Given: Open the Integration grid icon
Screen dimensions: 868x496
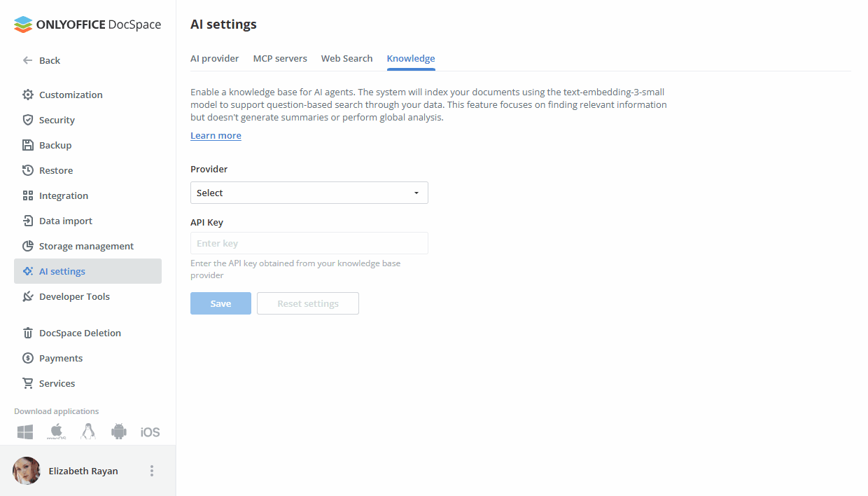Looking at the screenshot, I should pos(27,195).
